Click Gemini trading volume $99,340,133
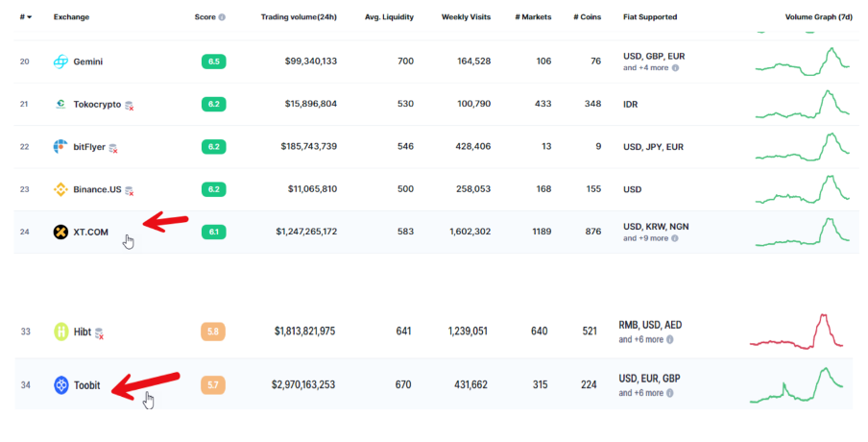868x442 pixels. (x=310, y=61)
